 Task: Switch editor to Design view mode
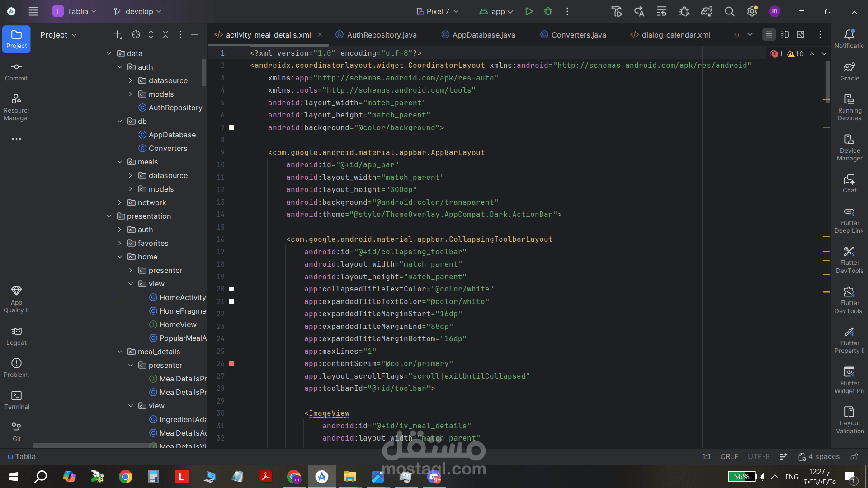(801, 34)
